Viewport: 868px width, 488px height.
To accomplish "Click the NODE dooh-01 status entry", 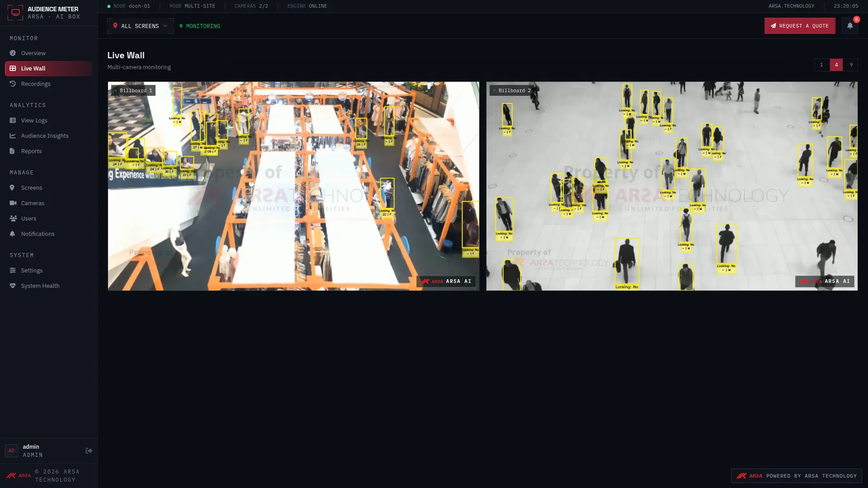I will click(x=129, y=6).
